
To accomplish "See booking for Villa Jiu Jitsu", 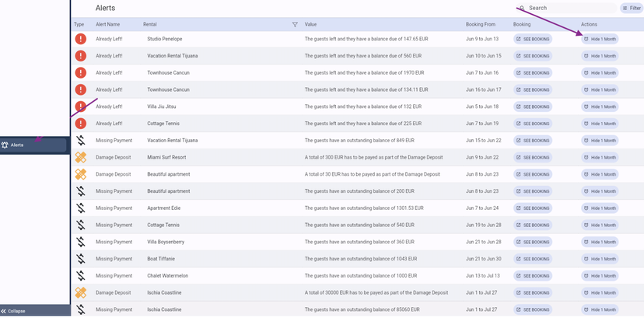I will click(533, 107).
